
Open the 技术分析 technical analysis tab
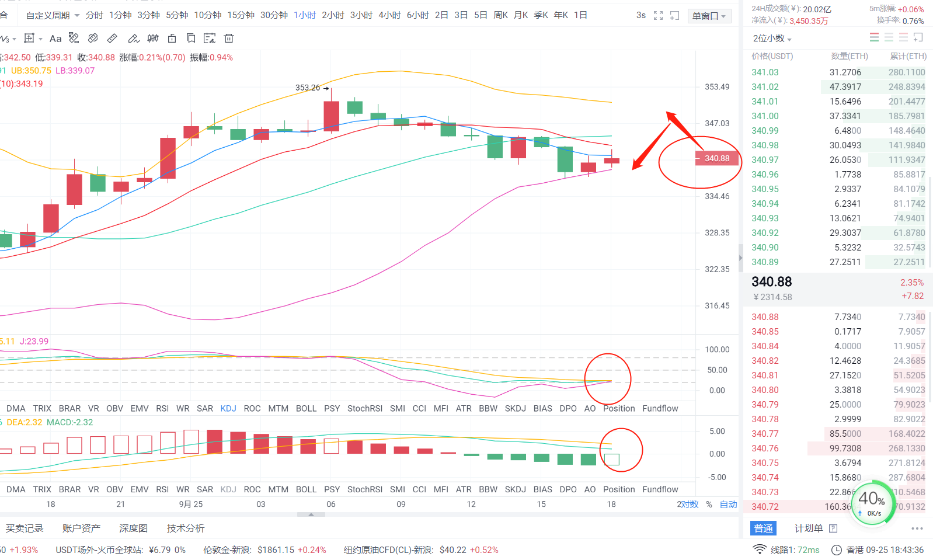pyautogui.click(x=186, y=528)
